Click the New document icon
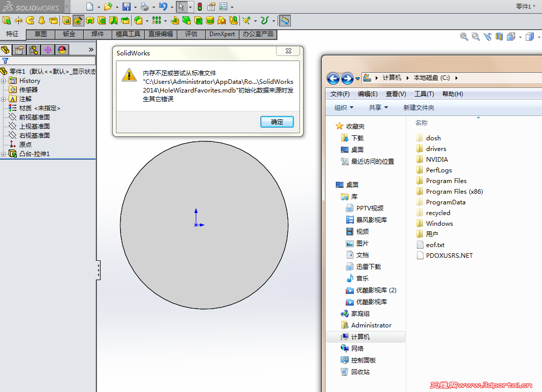The width and height of the screenshot is (542, 392). (x=89, y=7)
